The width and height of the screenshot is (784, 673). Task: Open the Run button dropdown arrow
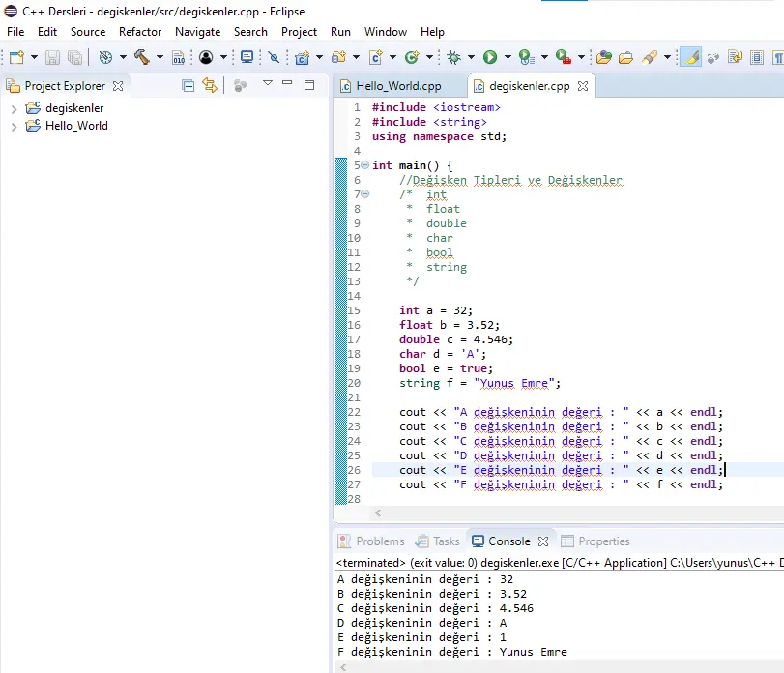[x=507, y=58]
